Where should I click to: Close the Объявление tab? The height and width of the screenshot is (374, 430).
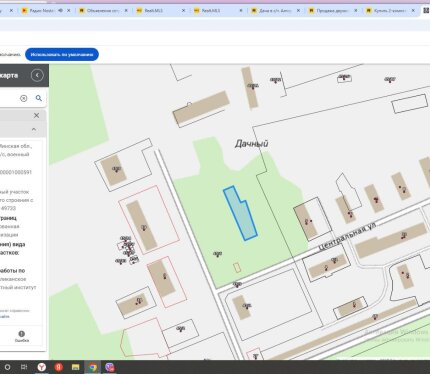point(126,11)
